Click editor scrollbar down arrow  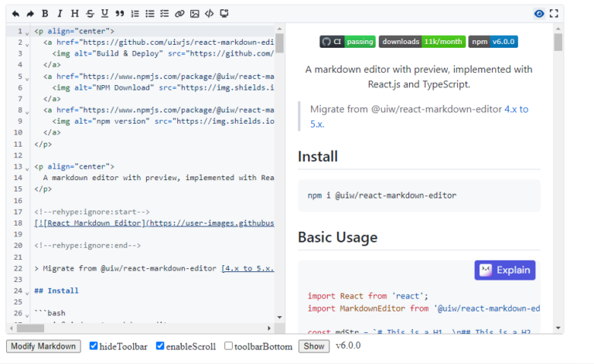[x=279, y=318]
